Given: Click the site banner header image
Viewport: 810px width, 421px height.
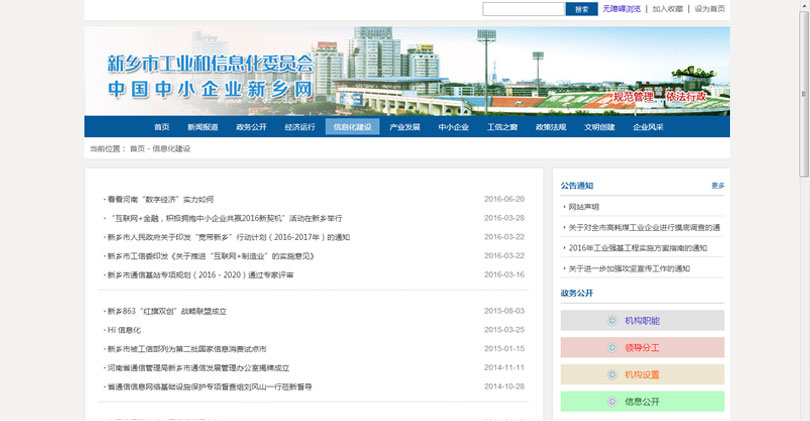Looking at the screenshot, I should coord(407,71).
